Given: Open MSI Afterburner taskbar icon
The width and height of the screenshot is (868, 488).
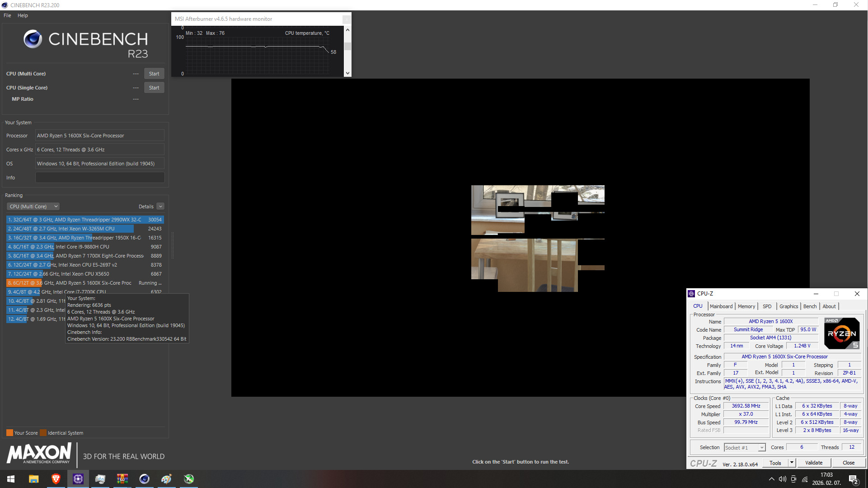Looking at the screenshot, I should click(x=189, y=479).
